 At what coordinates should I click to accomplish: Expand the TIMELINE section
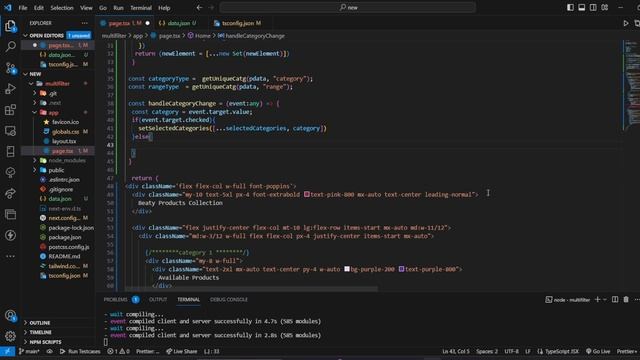(25, 332)
